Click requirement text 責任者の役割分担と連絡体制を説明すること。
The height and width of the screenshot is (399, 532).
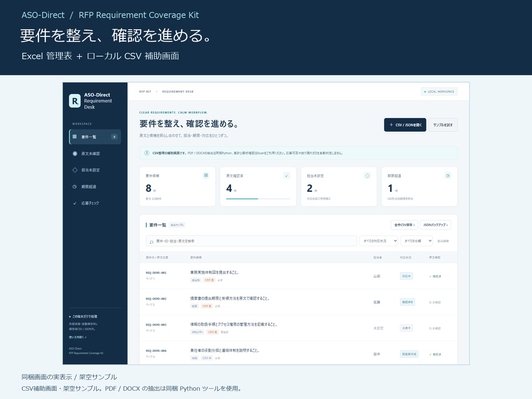click(x=224, y=351)
